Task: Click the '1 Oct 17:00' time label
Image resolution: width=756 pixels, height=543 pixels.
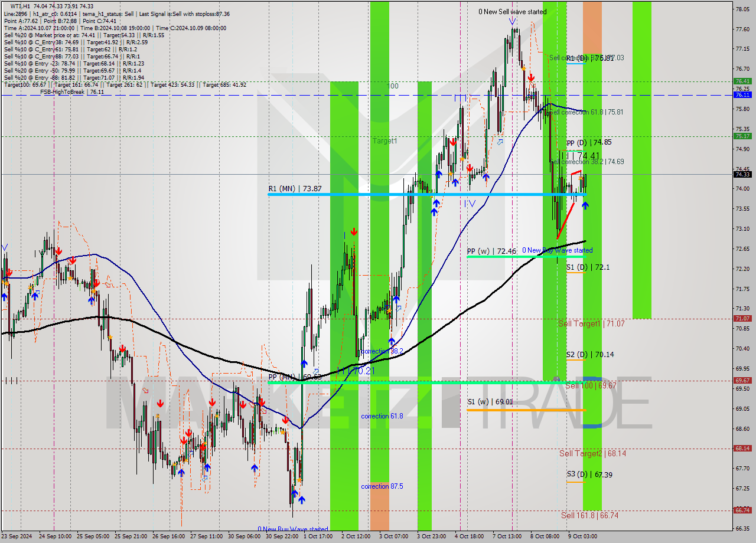Action: (x=318, y=537)
